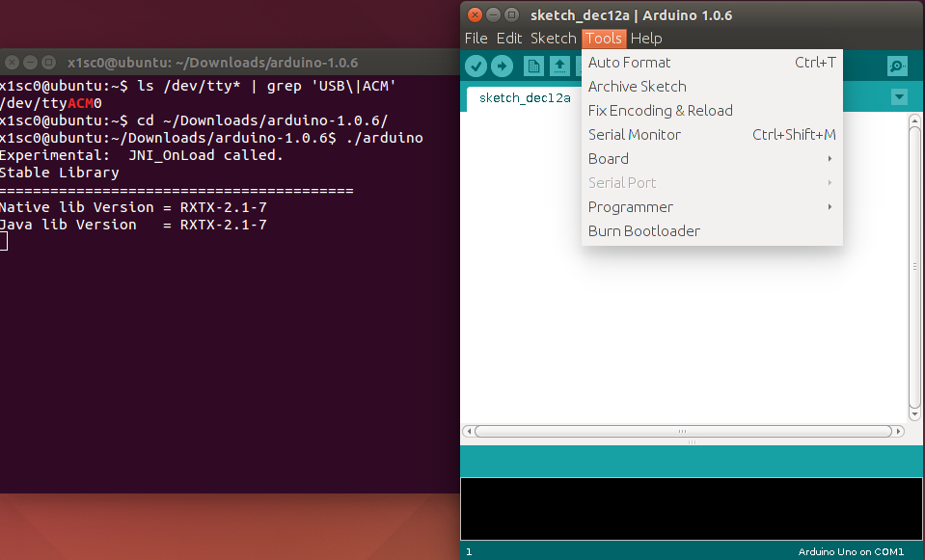Maximize the terminal window
Screen dimensions: 925x560
click(x=49, y=60)
